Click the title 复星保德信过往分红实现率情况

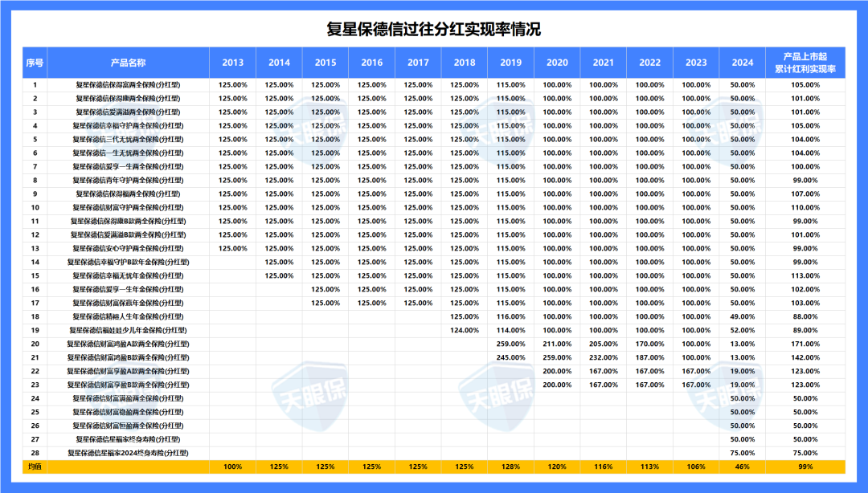point(433,30)
